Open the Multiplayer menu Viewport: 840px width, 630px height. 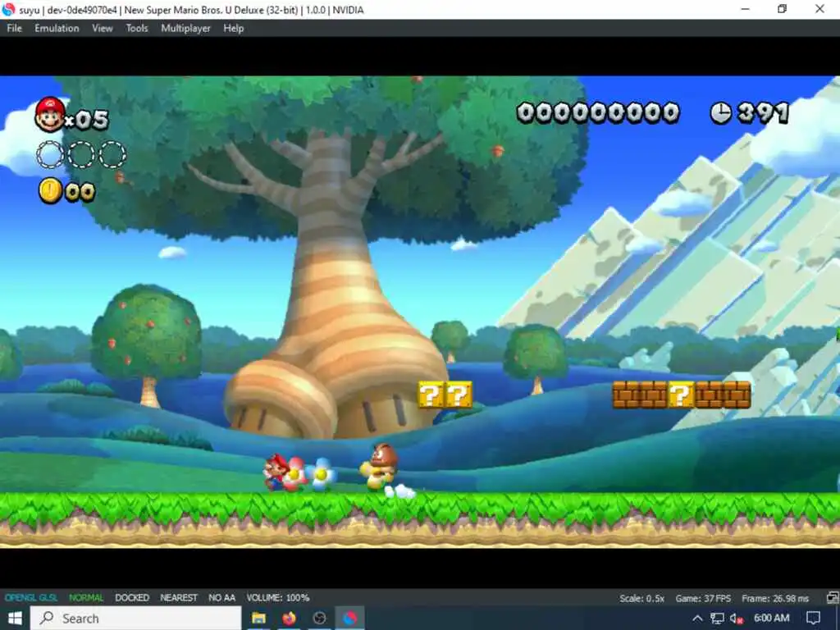point(185,29)
